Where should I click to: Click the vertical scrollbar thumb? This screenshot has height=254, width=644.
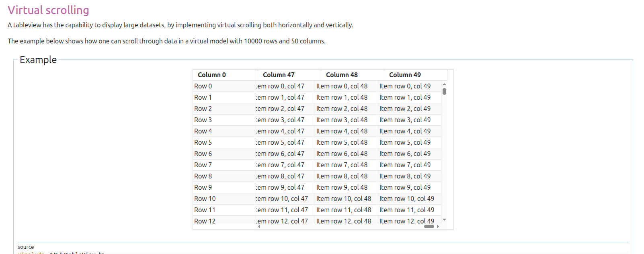click(x=444, y=91)
